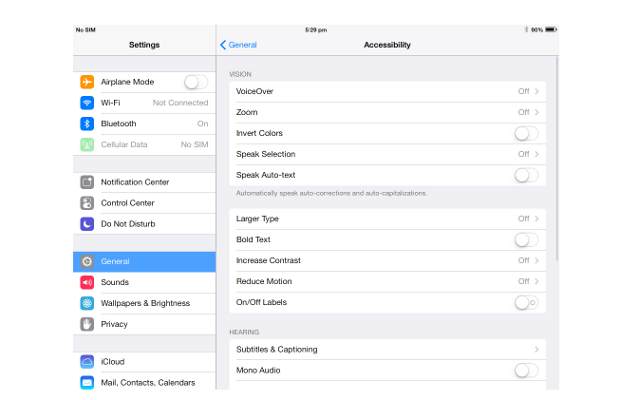Screen dimensions: 620x400
Task: Go back to General
Action: 238,45
